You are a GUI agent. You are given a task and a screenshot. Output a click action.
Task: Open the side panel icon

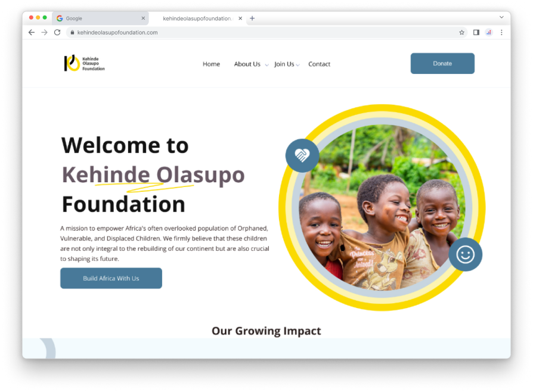[476, 32]
